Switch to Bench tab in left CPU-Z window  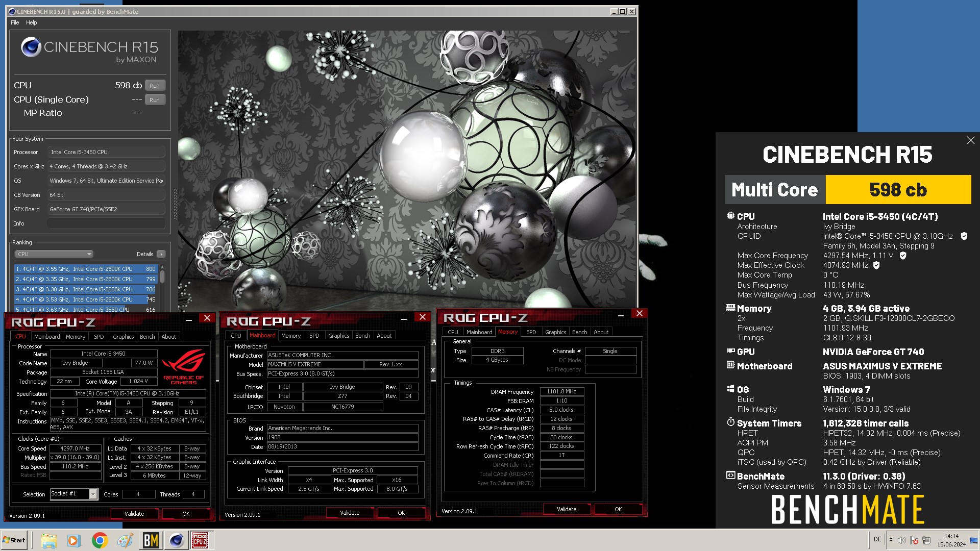click(148, 337)
